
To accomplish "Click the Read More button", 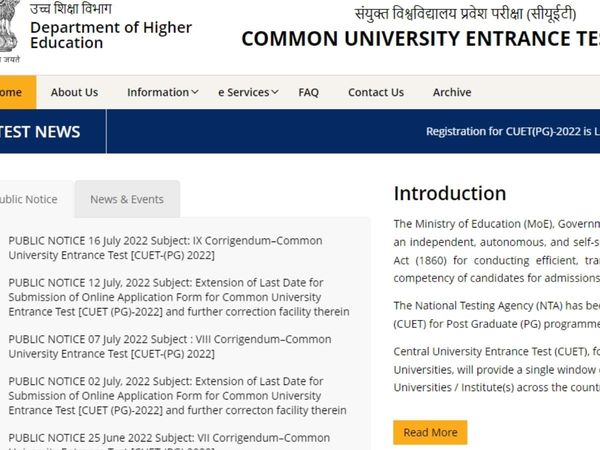I will tap(430, 432).
